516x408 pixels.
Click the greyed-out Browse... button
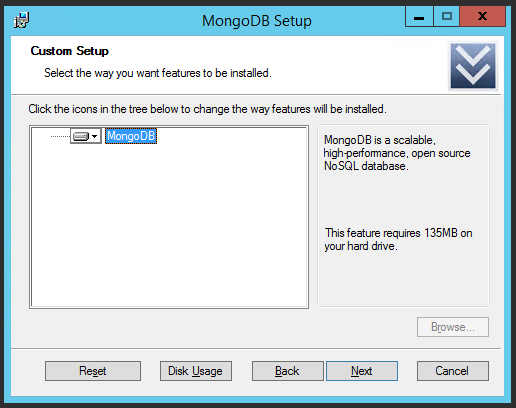coord(453,327)
